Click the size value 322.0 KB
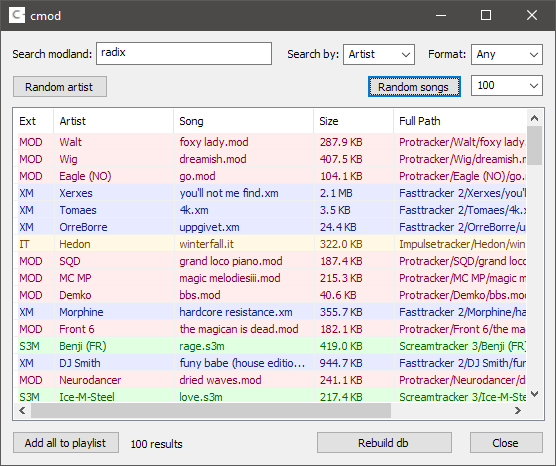The width and height of the screenshot is (556, 466). pos(341,244)
